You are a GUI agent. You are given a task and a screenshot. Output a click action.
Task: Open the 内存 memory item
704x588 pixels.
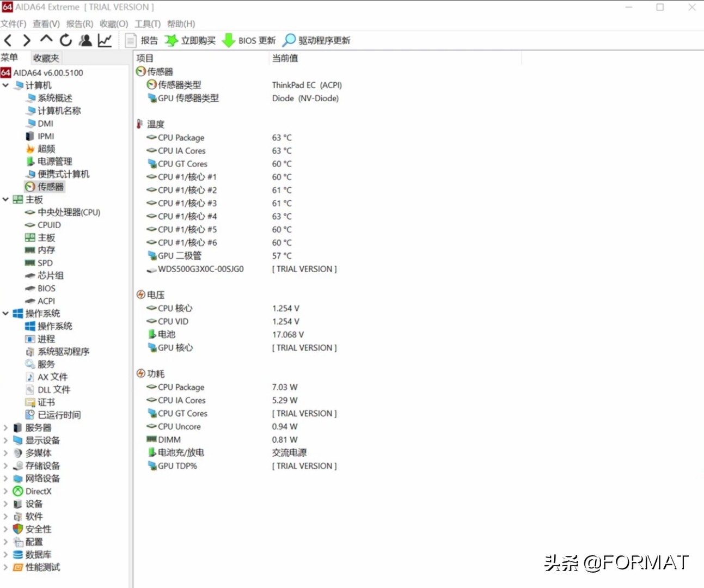pyautogui.click(x=40, y=250)
